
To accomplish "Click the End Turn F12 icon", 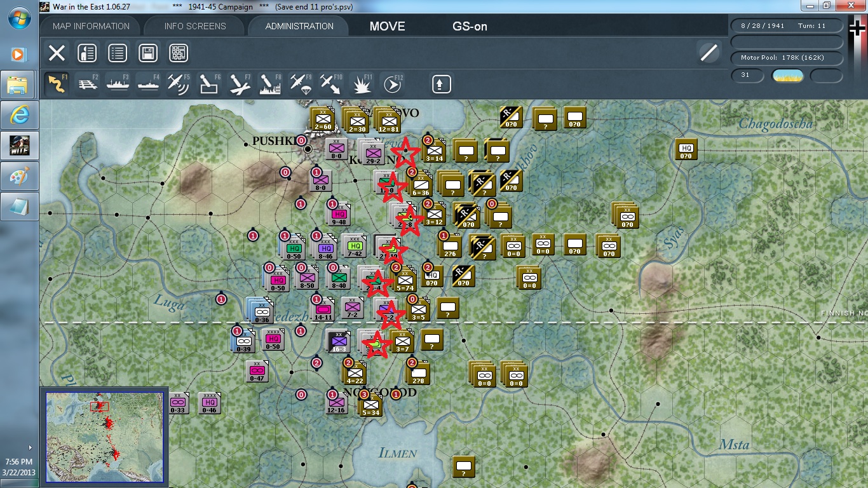I will coord(392,84).
